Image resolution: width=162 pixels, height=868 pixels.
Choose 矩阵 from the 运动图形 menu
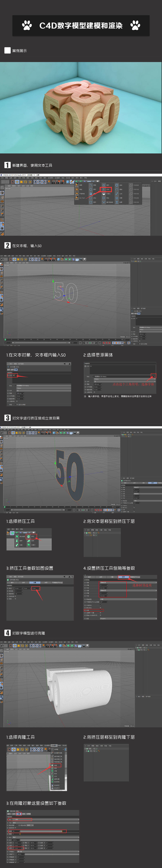56,768
